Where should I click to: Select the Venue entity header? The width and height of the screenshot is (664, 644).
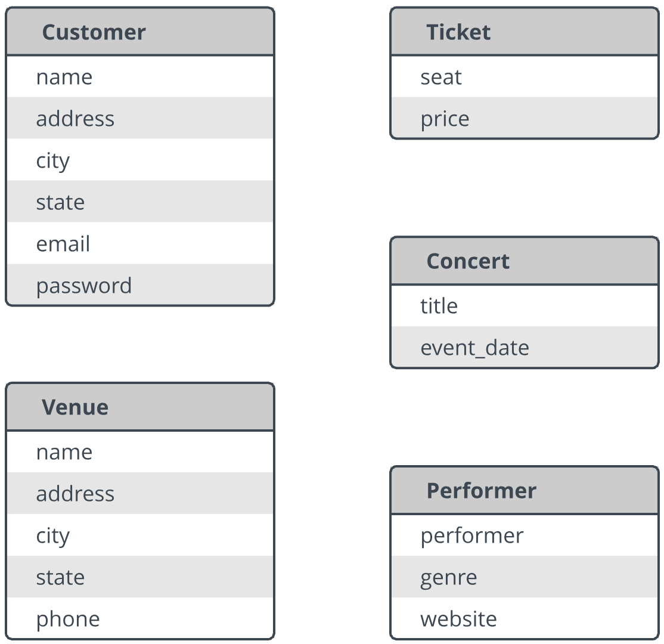(x=140, y=407)
